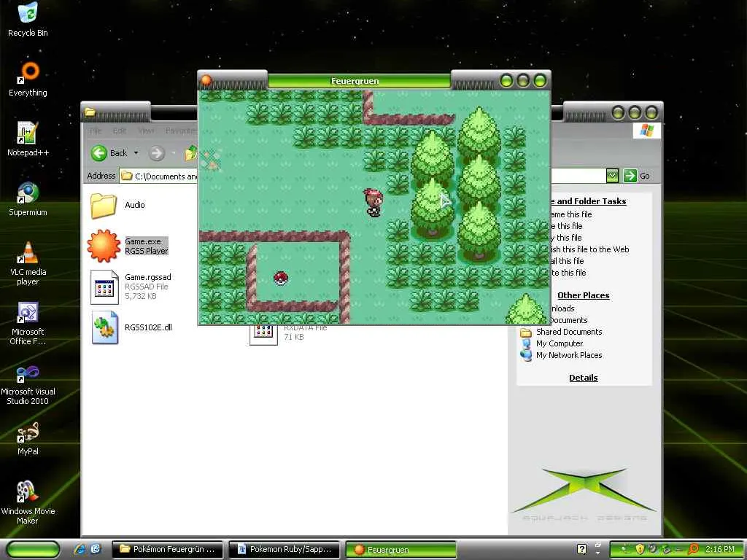Click the second quick launch browser icon

pos(96,549)
